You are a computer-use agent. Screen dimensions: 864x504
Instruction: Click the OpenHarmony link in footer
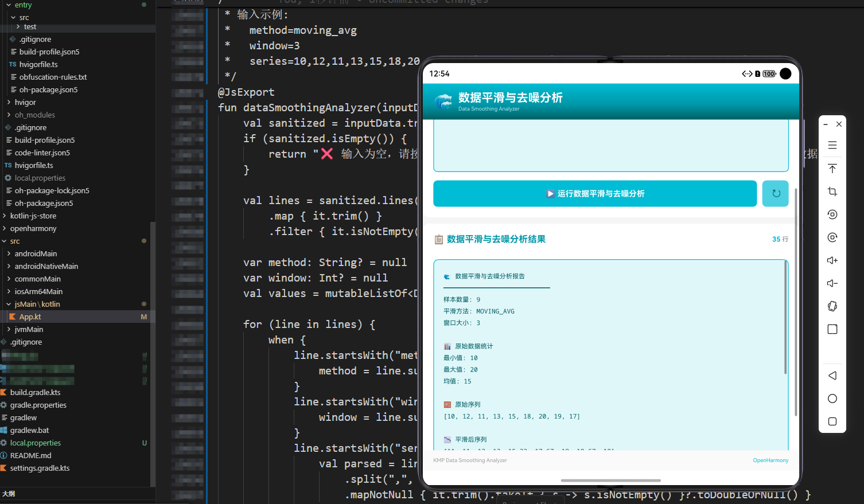coord(770,460)
